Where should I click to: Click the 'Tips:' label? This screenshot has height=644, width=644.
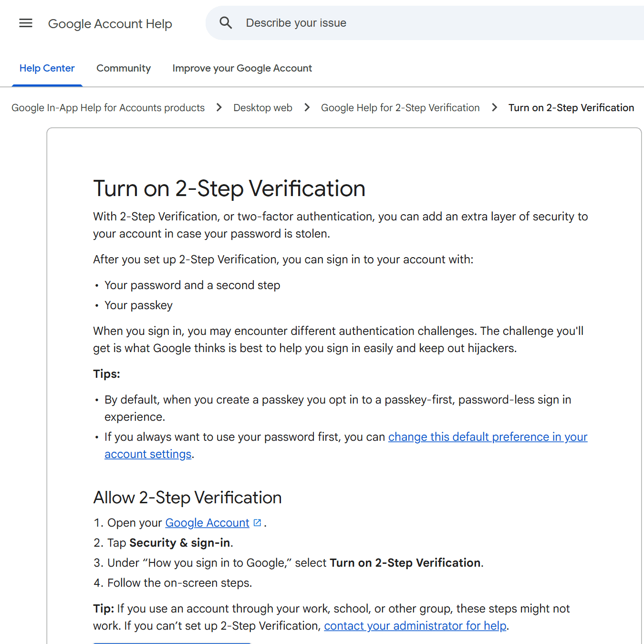(x=107, y=374)
